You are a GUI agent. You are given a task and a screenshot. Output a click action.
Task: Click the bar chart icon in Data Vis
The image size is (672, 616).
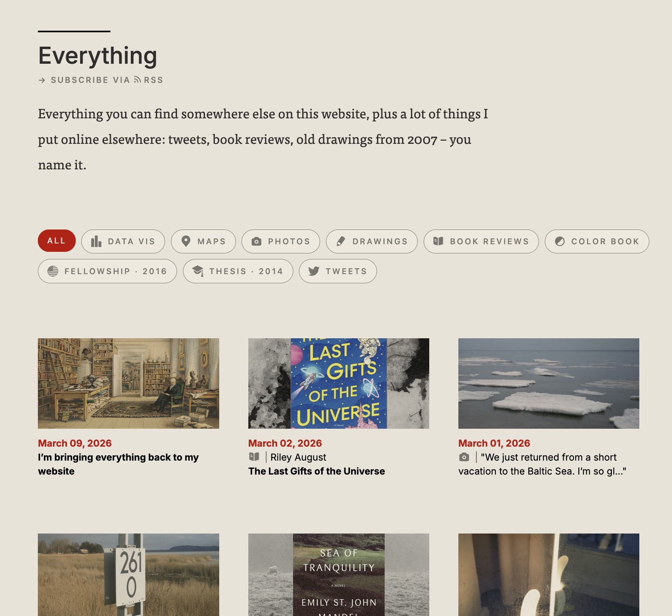point(96,241)
